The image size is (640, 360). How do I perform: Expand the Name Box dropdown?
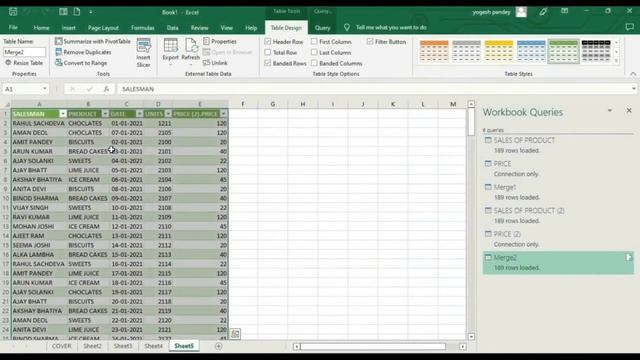click(x=44, y=89)
